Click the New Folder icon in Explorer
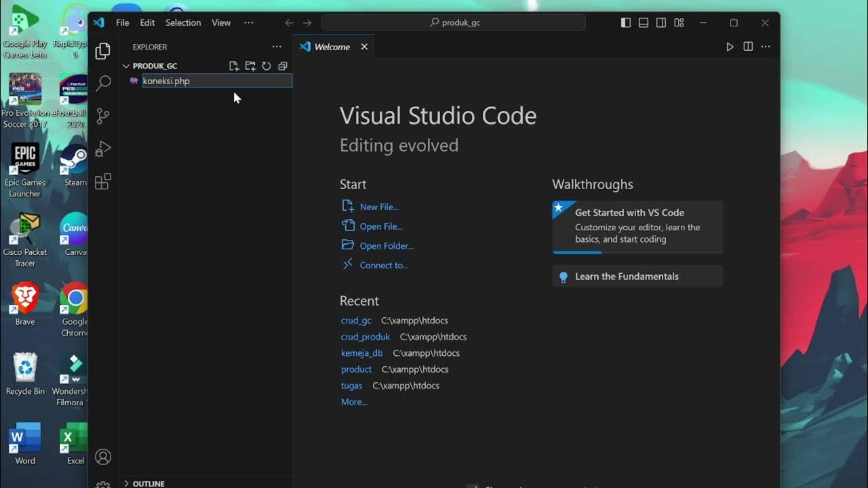 point(250,66)
